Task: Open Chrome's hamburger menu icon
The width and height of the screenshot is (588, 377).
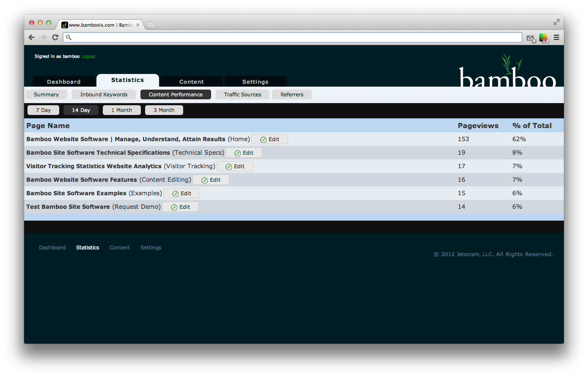Action: [556, 37]
